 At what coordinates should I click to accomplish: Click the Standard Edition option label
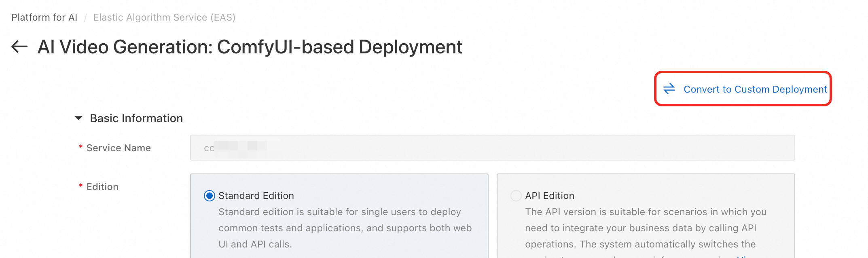tap(256, 196)
